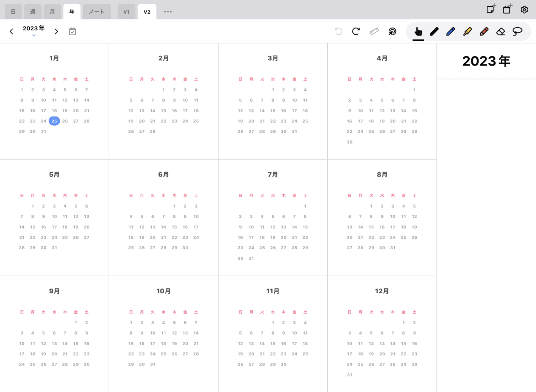Toggle the shape recognition pen icon

click(x=392, y=31)
